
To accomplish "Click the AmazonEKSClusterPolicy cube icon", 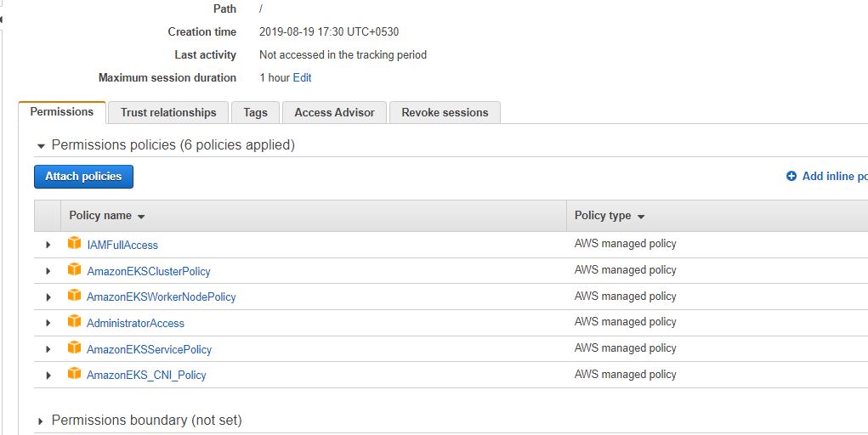I will (x=74, y=270).
